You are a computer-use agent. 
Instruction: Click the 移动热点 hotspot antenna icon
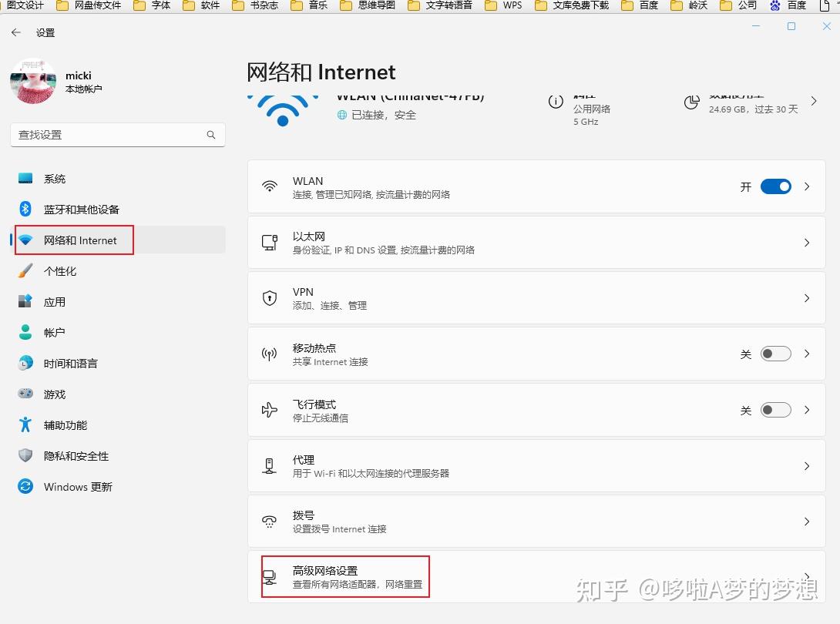click(x=270, y=354)
